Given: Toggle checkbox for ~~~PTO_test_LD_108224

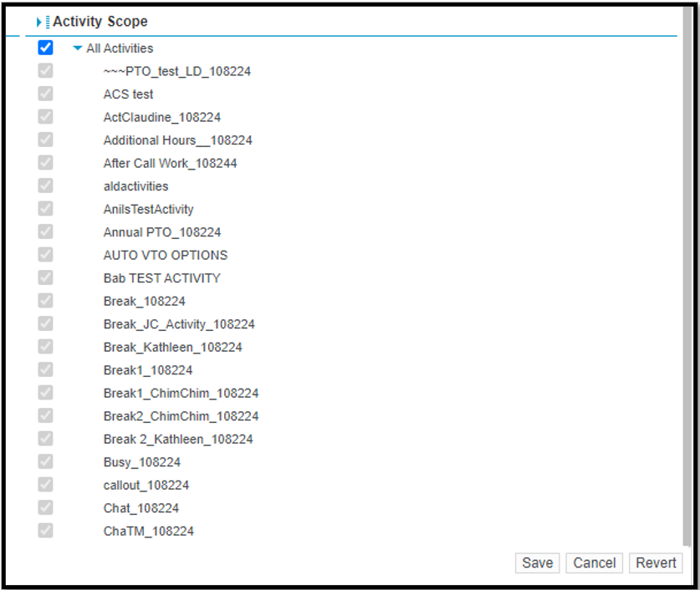Looking at the screenshot, I should point(45,70).
